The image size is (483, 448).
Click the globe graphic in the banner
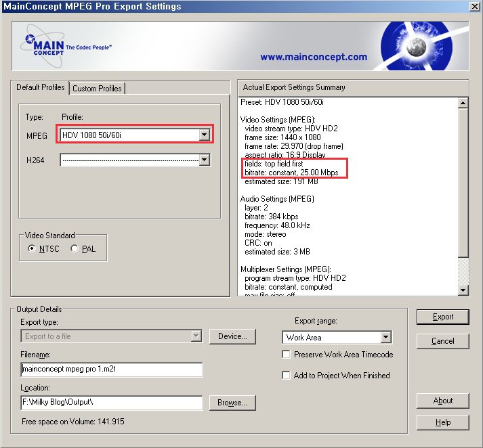(417, 47)
